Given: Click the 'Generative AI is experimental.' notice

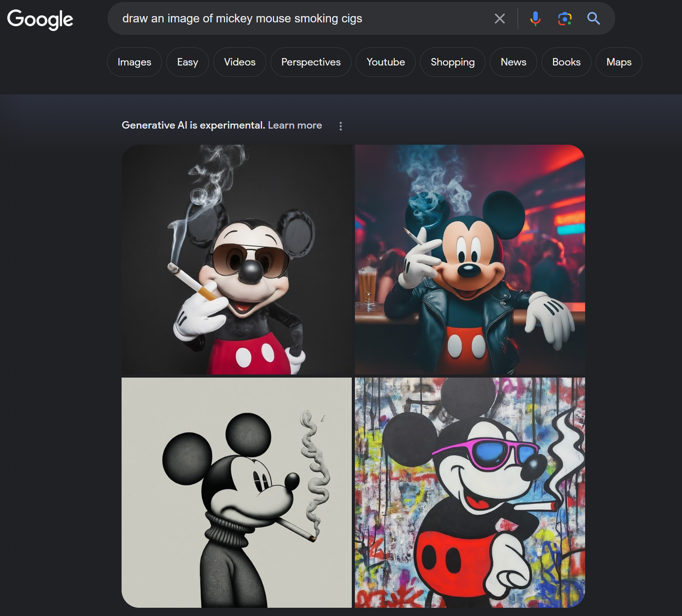Looking at the screenshot, I should click(x=193, y=125).
